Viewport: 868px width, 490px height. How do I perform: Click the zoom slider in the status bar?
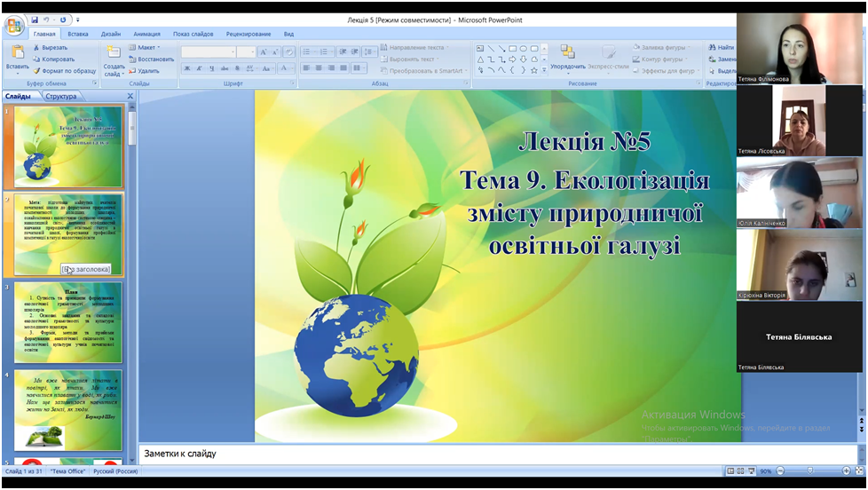coord(809,471)
